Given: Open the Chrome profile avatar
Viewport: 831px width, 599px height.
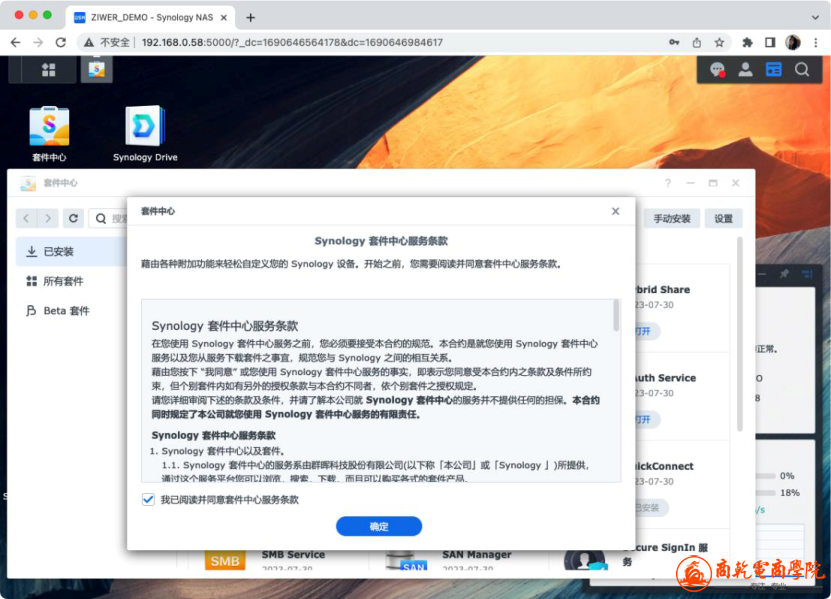Looking at the screenshot, I should click(x=793, y=42).
